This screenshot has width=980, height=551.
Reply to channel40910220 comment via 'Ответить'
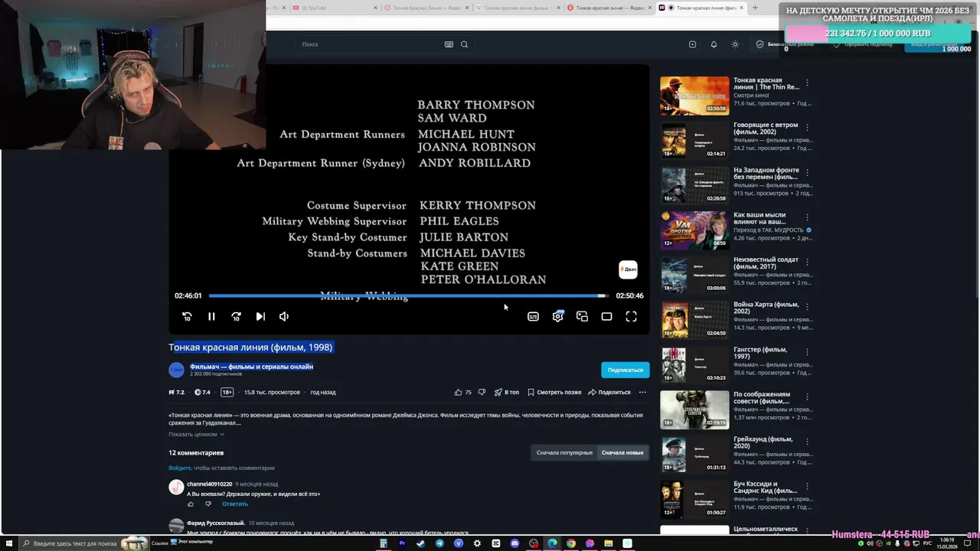235,504
